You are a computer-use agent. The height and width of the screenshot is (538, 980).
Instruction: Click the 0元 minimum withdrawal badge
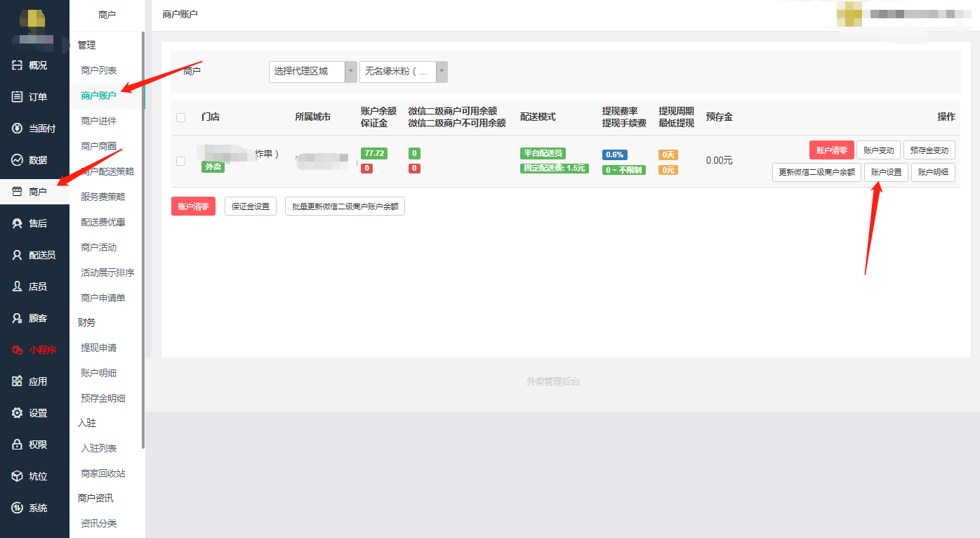tap(668, 170)
